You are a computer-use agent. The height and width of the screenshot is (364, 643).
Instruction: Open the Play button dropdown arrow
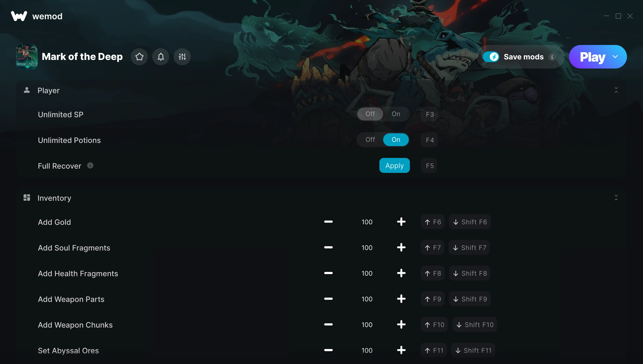[615, 57]
